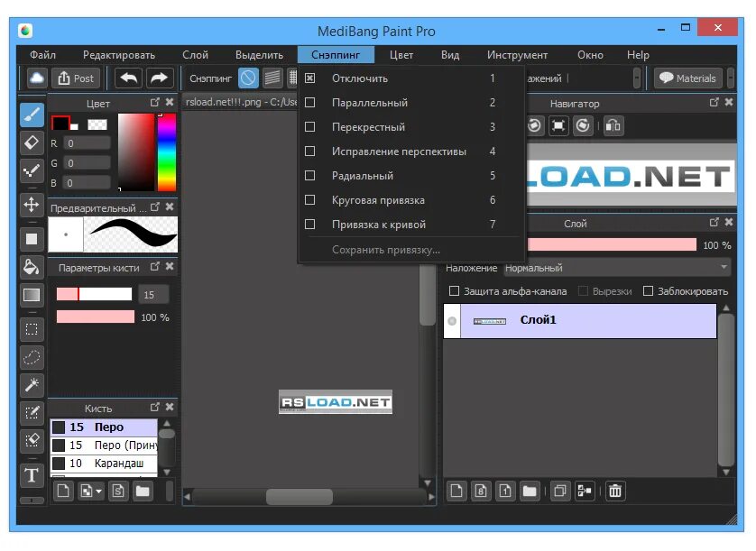The image size is (756, 551).
Task: Check Привязка к кривой option
Action: [x=310, y=225]
